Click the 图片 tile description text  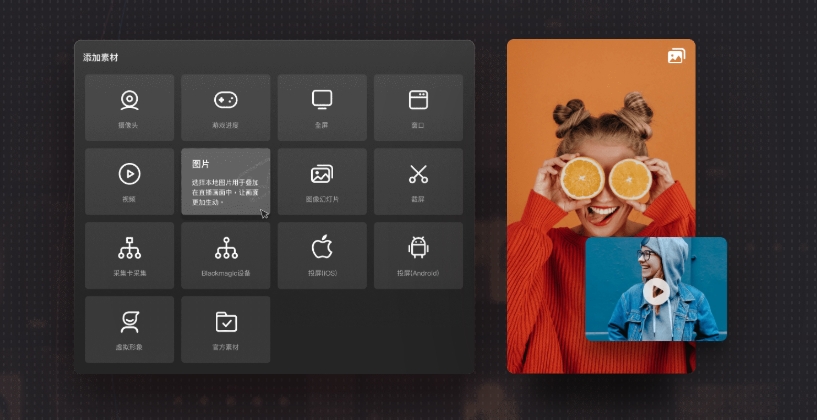[x=224, y=192]
